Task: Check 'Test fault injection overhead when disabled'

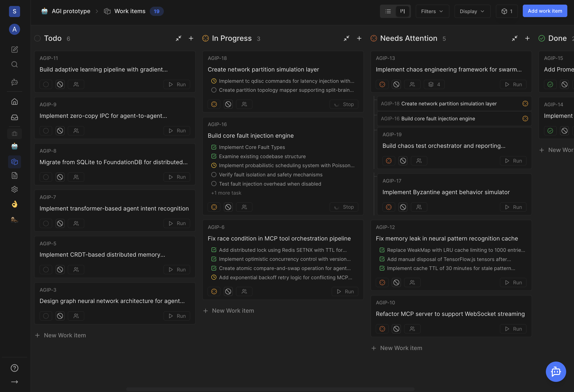Action: [214, 184]
